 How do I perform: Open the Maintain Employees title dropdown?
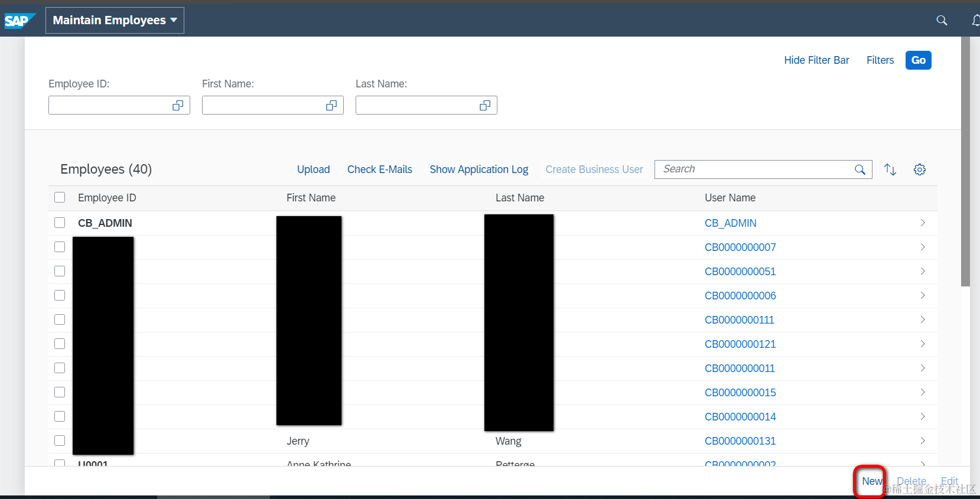(115, 20)
